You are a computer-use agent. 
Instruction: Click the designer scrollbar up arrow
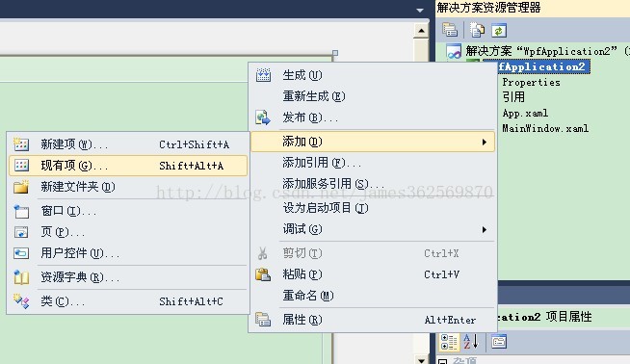click(421, 31)
